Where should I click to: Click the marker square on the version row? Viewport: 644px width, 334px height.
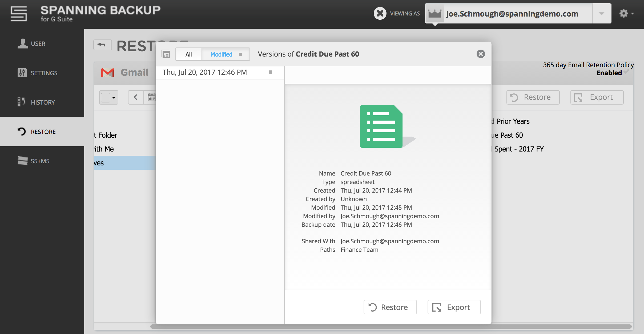tap(270, 72)
